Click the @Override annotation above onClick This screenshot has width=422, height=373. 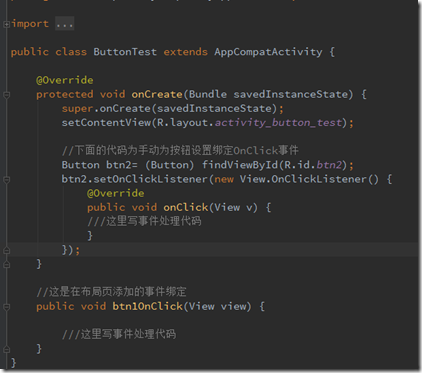[116, 193]
